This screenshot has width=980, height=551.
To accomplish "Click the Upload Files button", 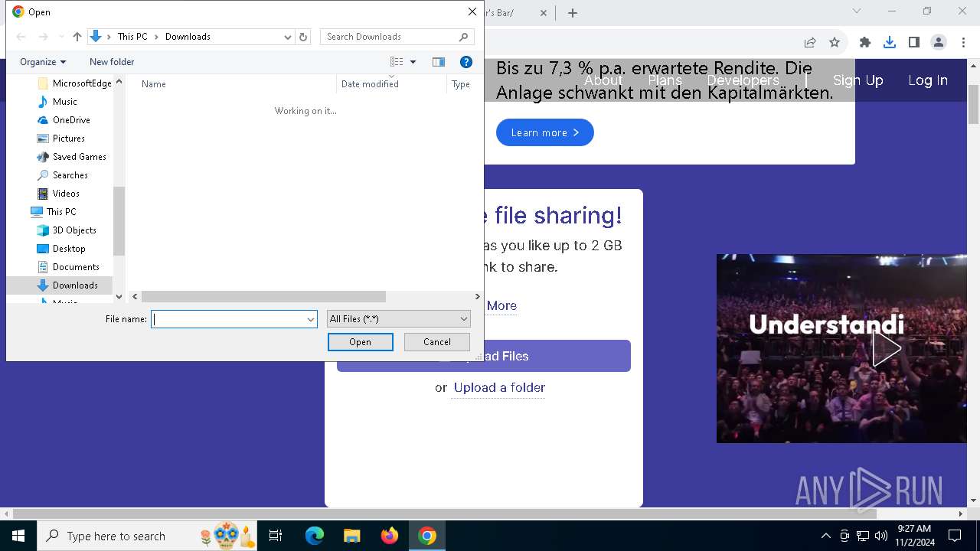I will pyautogui.click(x=484, y=356).
